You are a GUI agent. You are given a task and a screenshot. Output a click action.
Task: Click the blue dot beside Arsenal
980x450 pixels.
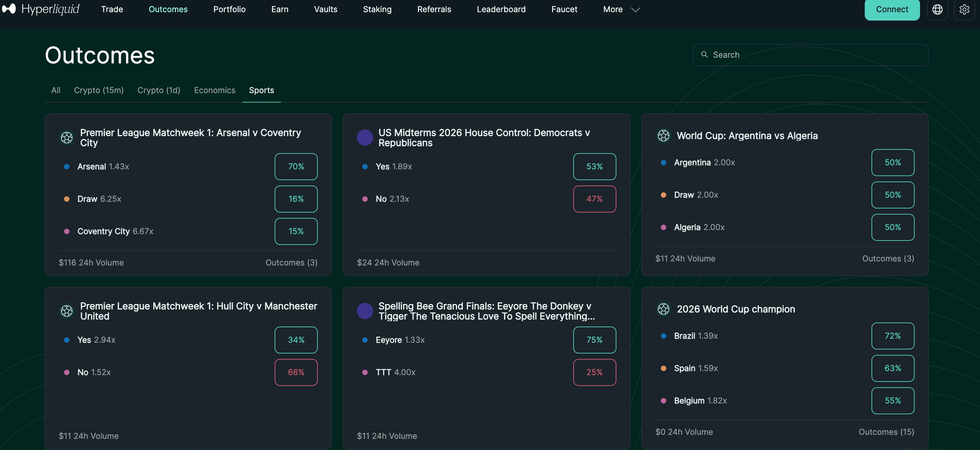pos(67,166)
